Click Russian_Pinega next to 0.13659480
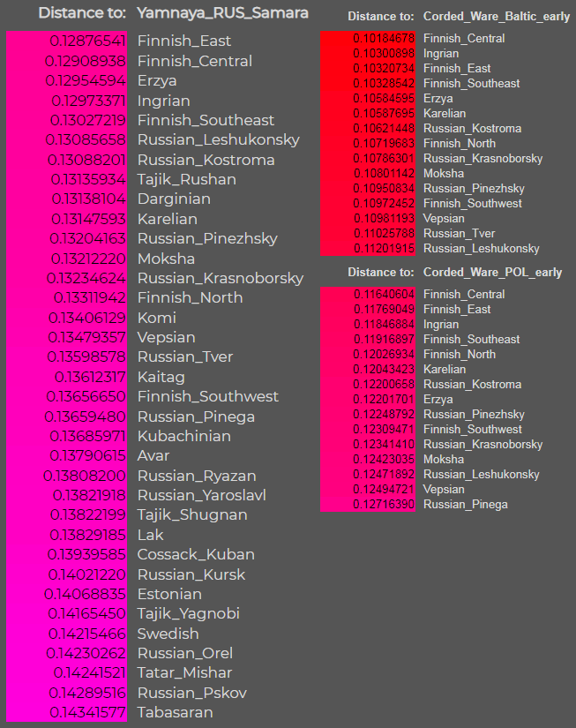The width and height of the screenshot is (576, 728). click(x=196, y=417)
